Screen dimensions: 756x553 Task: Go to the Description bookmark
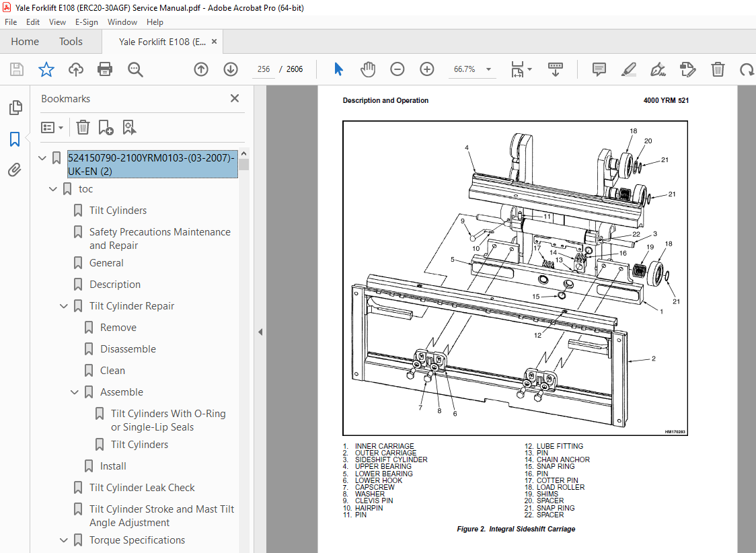click(x=115, y=285)
